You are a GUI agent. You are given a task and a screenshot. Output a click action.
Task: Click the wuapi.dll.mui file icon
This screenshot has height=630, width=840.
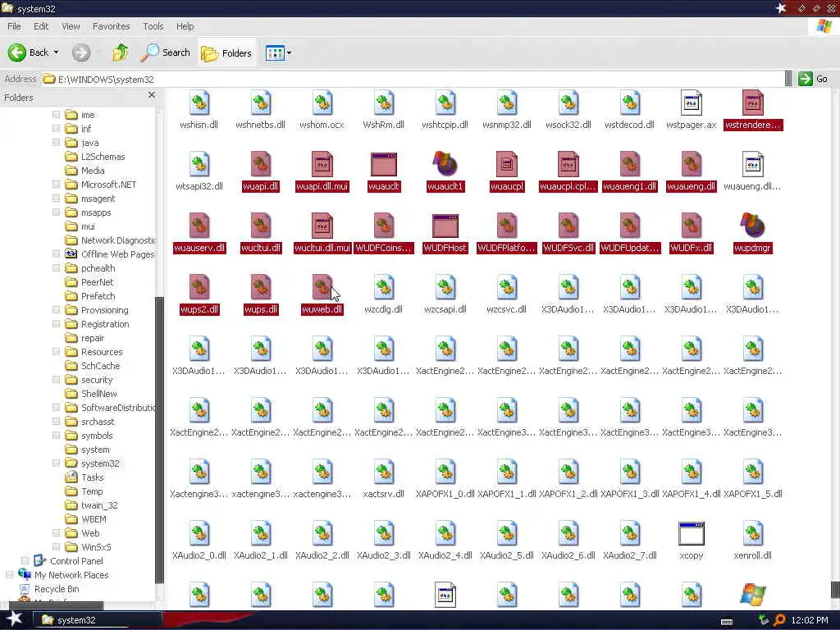322,164
